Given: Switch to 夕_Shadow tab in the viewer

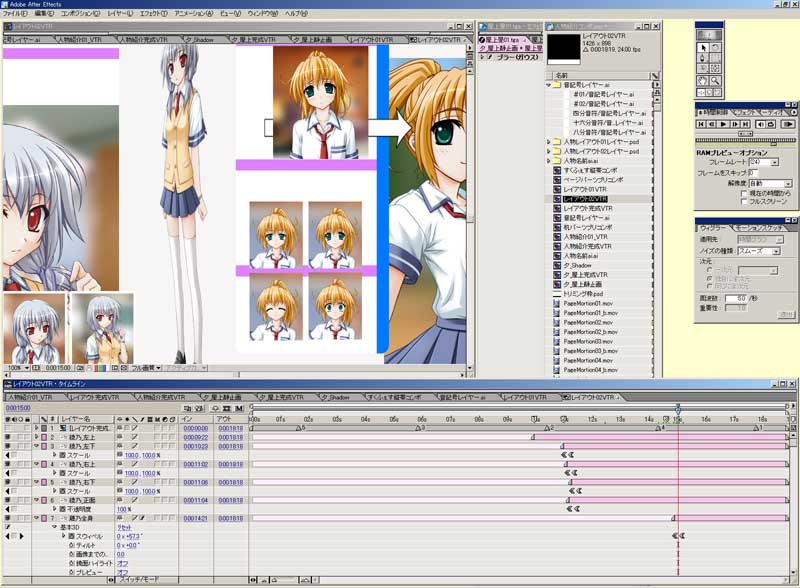Looking at the screenshot, I should [199, 39].
